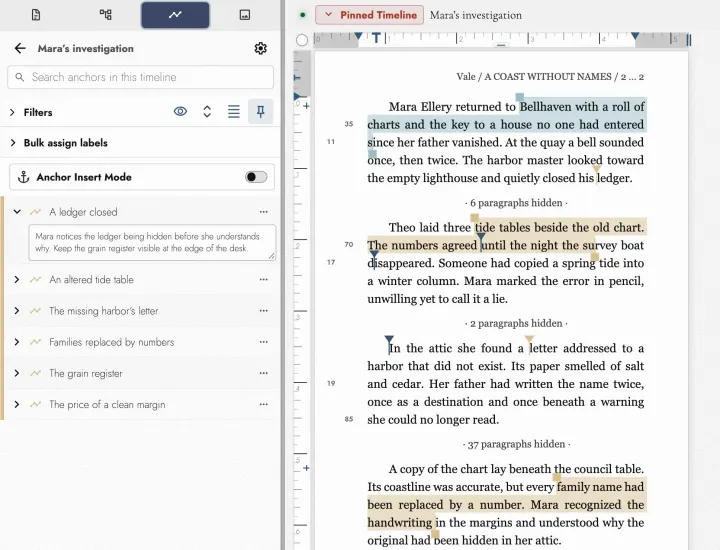
Task: Expand Bulk assign labels section
Action: click(x=12, y=143)
